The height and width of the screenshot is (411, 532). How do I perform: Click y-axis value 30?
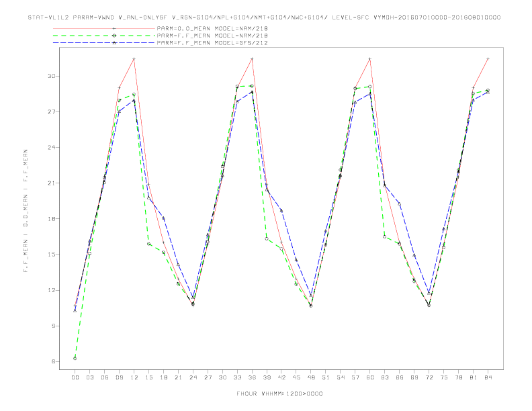[x=51, y=76]
